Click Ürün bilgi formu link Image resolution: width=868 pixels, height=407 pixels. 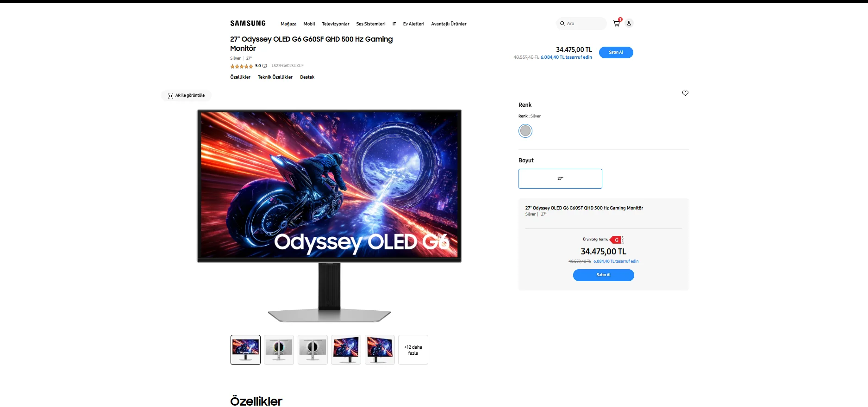(595, 239)
